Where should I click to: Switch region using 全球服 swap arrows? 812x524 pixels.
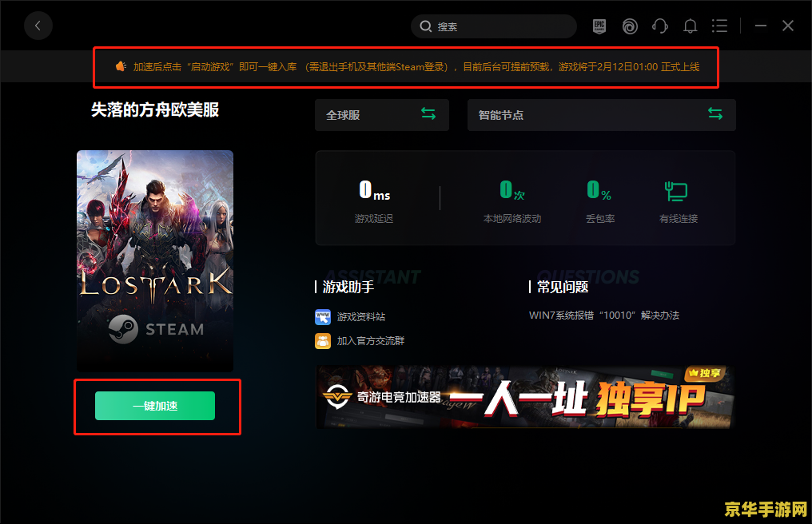(428, 114)
